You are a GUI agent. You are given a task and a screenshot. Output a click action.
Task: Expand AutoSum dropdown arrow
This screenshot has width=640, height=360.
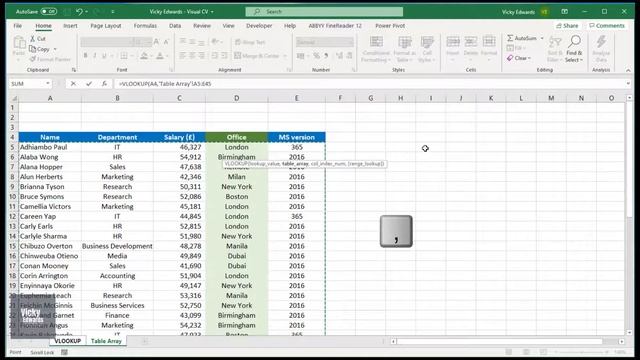[542, 38]
